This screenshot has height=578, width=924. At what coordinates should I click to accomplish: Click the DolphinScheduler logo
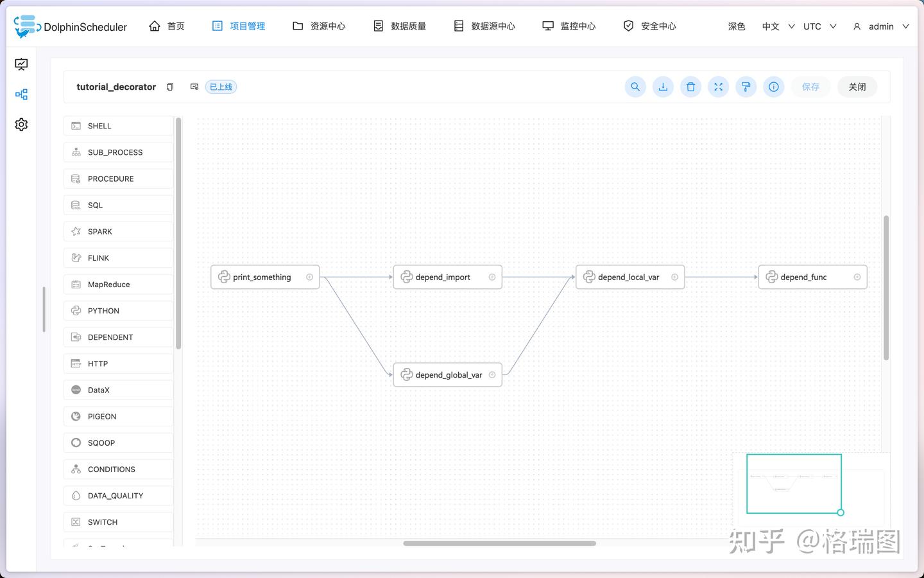(x=26, y=26)
